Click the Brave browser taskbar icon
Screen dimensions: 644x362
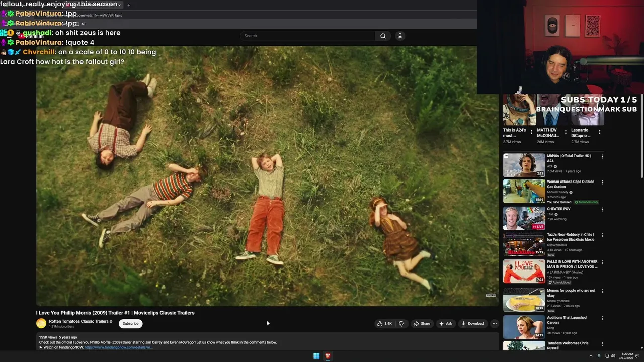click(x=328, y=356)
